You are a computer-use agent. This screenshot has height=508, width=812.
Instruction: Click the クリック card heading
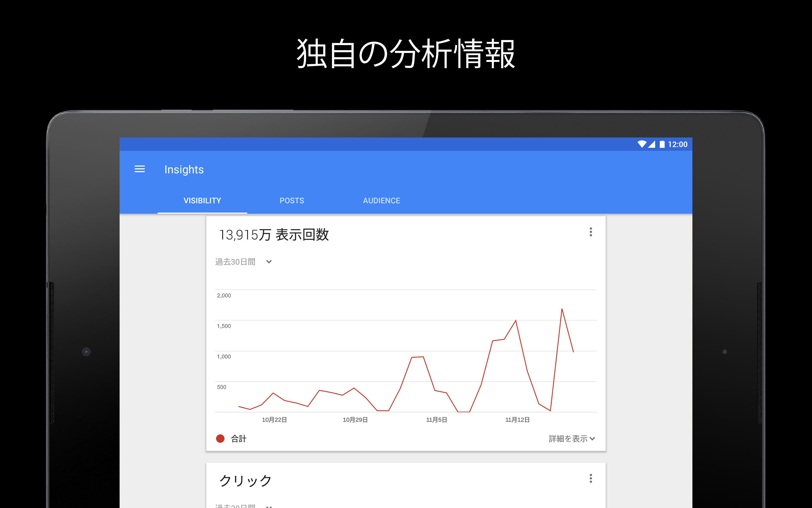pyautogui.click(x=245, y=480)
